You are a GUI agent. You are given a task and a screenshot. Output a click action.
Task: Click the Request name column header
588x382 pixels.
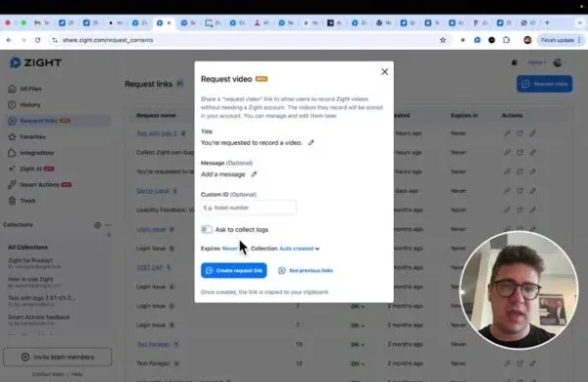coord(156,115)
